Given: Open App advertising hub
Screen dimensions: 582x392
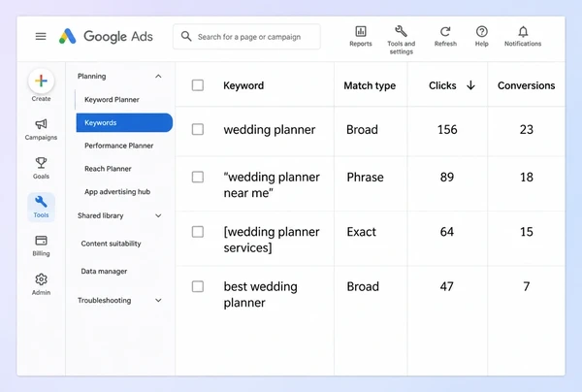Looking at the screenshot, I should click(117, 191).
